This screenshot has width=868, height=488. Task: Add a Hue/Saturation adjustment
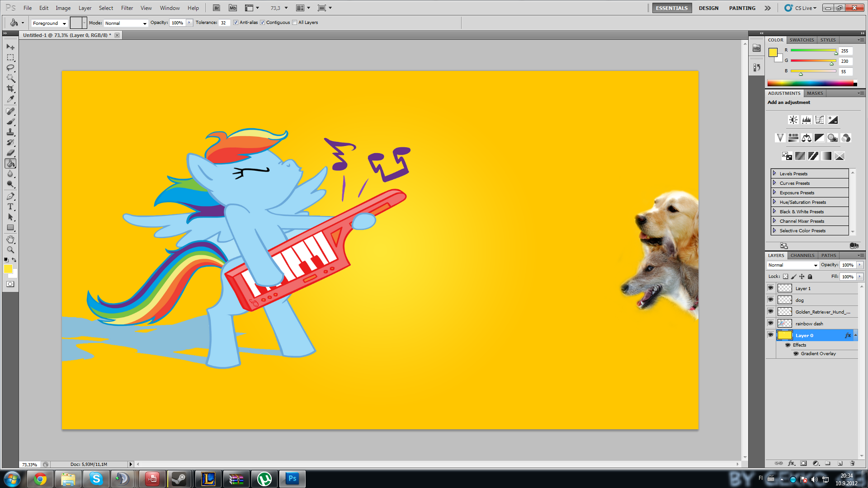pos(793,138)
